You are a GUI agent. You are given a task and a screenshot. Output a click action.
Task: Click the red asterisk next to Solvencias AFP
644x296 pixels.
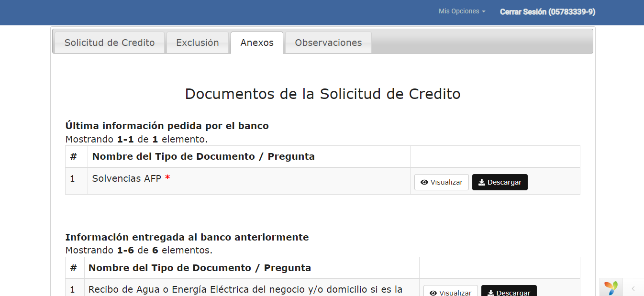[x=167, y=178]
